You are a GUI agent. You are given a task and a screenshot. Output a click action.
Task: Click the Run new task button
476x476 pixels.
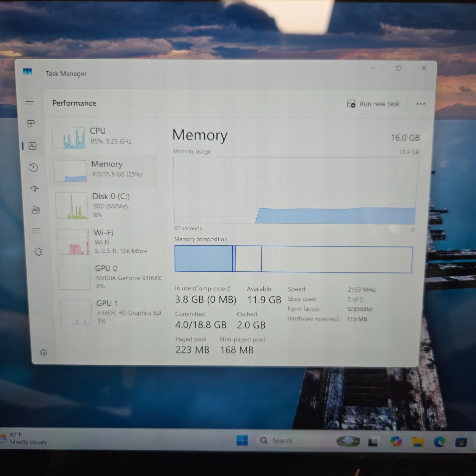(373, 104)
